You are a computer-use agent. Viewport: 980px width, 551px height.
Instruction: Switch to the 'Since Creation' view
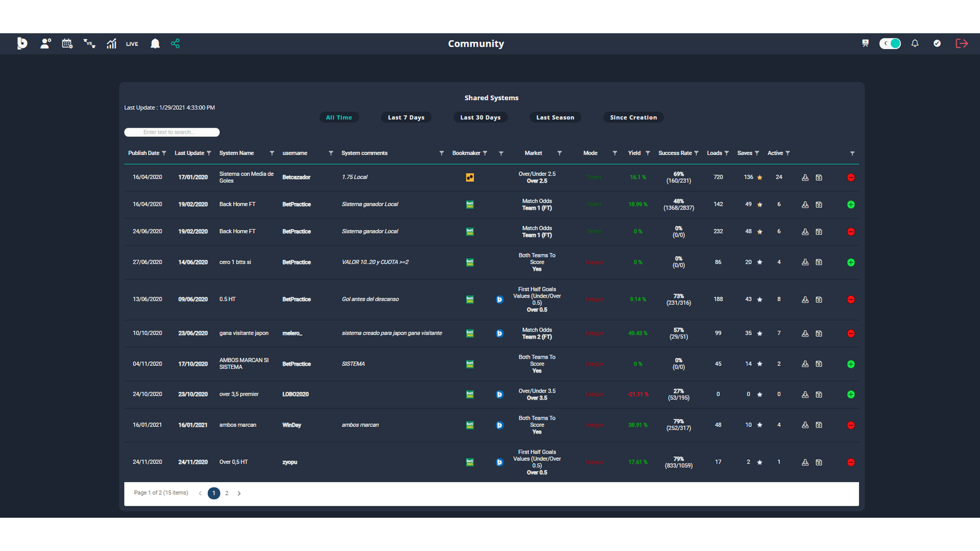[x=633, y=117]
